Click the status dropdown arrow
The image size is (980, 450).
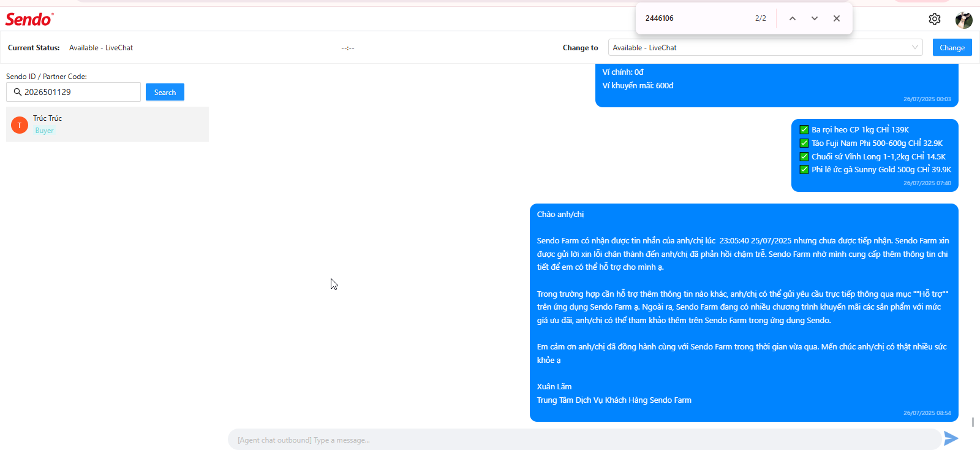914,47
